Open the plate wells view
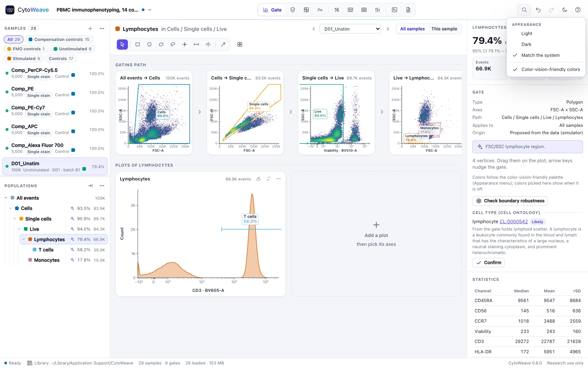The image size is (588, 368). point(364,10)
